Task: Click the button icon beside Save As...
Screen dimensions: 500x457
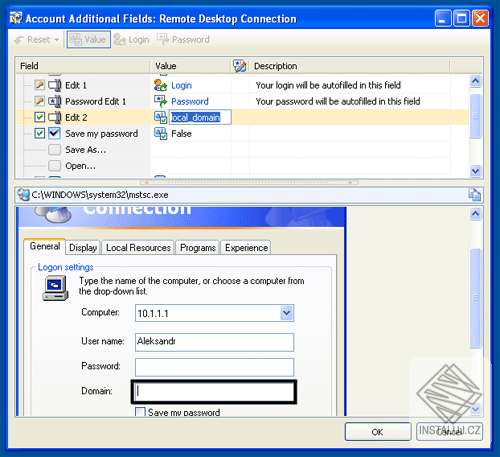Action: click(54, 150)
